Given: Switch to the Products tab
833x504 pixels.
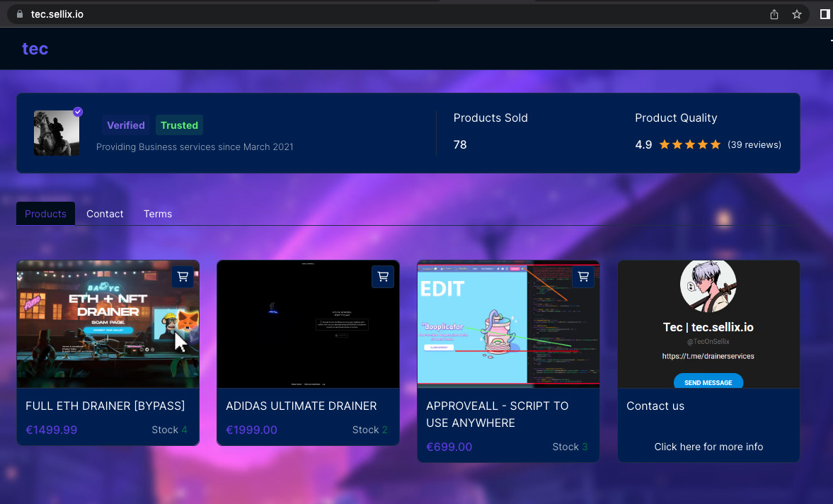Looking at the screenshot, I should (46, 214).
